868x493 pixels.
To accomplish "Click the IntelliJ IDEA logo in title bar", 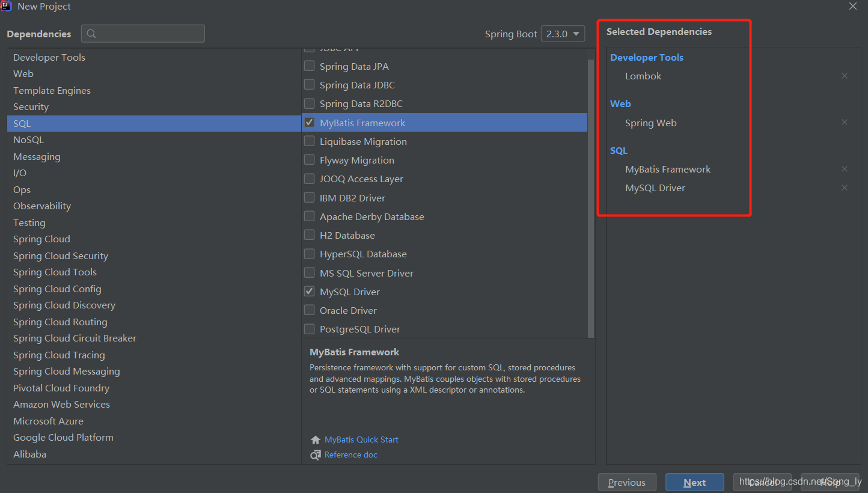I will point(7,7).
